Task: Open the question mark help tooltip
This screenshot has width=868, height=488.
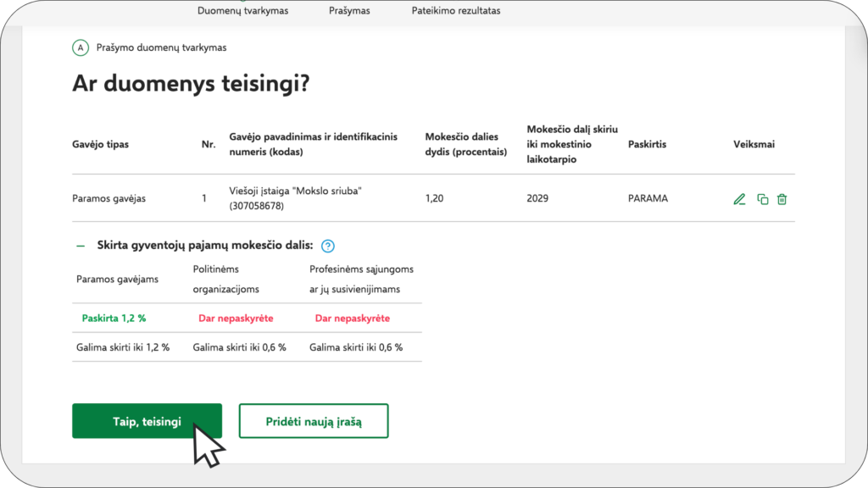Action: [x=328, y=247]
